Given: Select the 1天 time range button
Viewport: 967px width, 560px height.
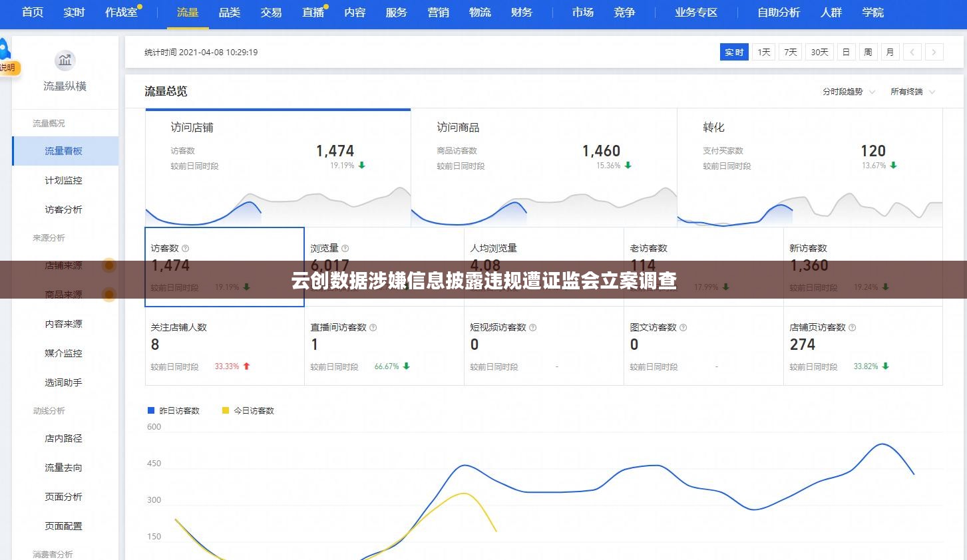Looking at the screenshot, I should [764, 52].
